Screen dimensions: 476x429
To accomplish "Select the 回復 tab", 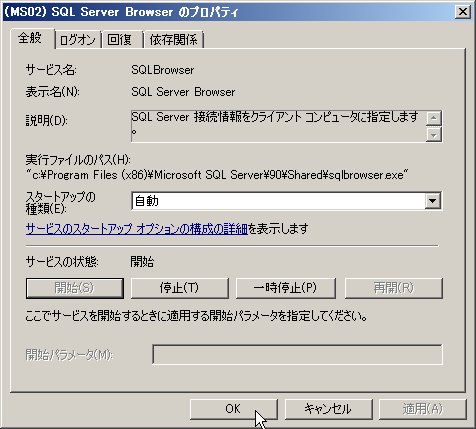I will coord(122,40).
